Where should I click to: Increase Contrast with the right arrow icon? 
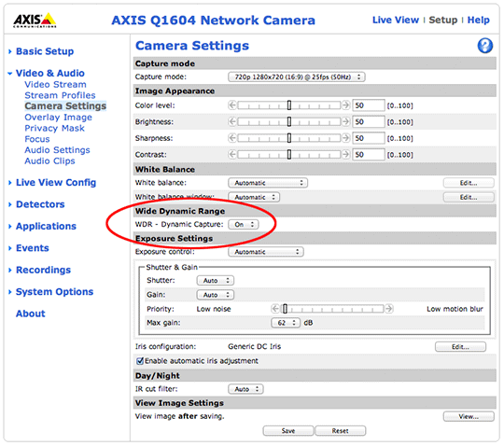tap(345, 154)
